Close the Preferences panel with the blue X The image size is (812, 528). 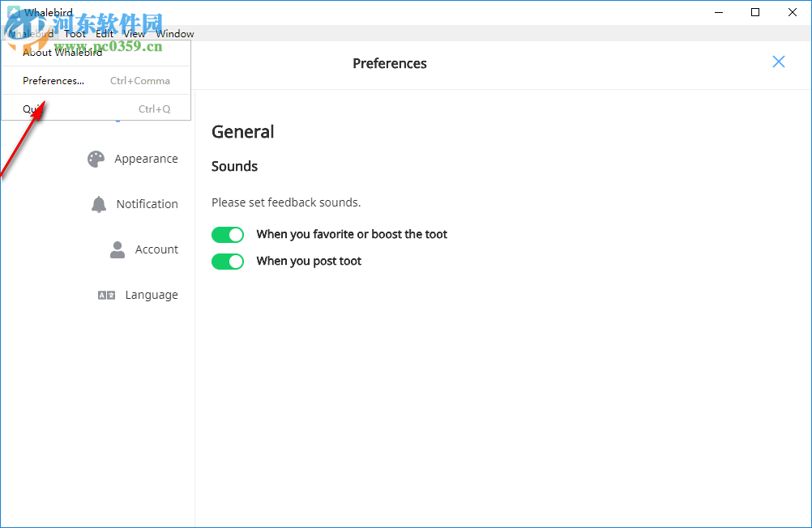click(x=779, y=62)
